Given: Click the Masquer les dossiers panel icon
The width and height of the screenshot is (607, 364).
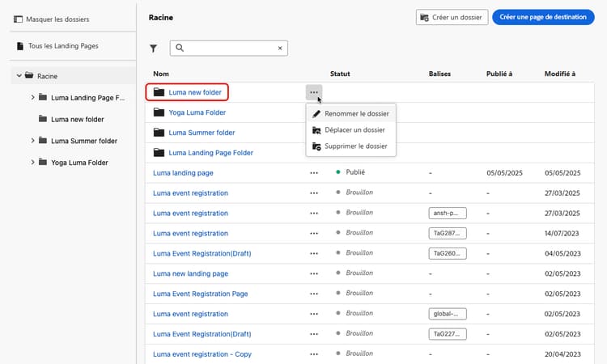Looking at the screenshot, I should (19, 19).
